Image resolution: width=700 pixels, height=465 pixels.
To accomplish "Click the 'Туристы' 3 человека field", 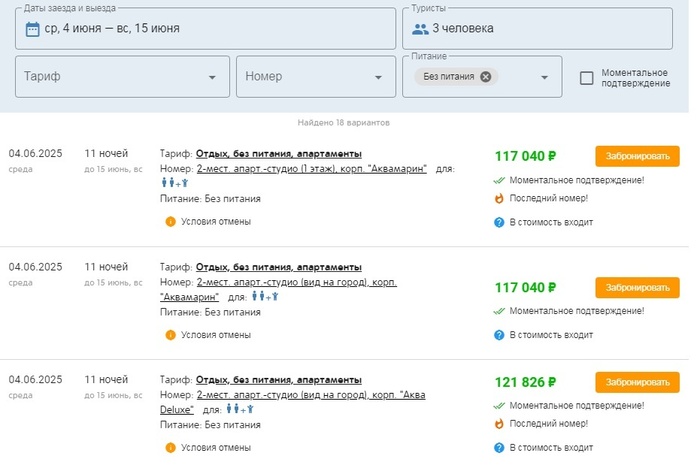I will [x=537, y=28].
